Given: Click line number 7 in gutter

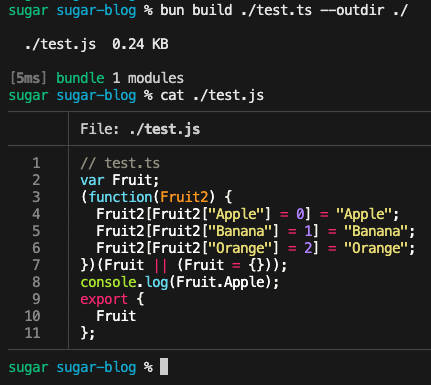Looking at the screenshot, I should click(x=36, y=265).
